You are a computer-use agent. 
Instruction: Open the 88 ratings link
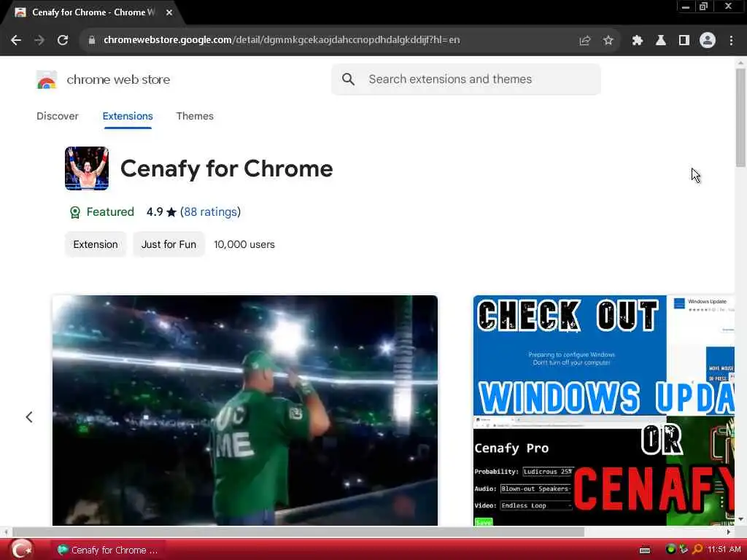(x=210, y=212)
